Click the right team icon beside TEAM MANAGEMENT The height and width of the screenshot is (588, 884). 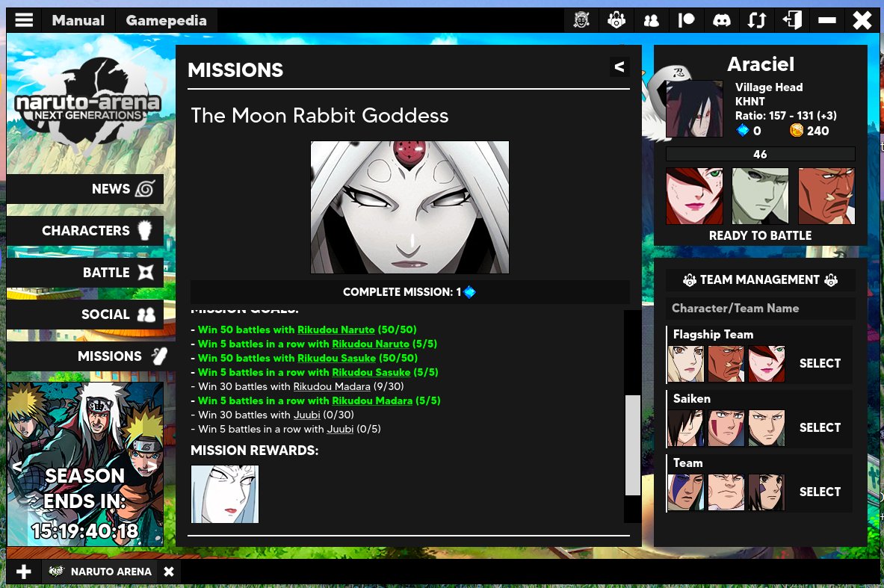tap(830, 280)
